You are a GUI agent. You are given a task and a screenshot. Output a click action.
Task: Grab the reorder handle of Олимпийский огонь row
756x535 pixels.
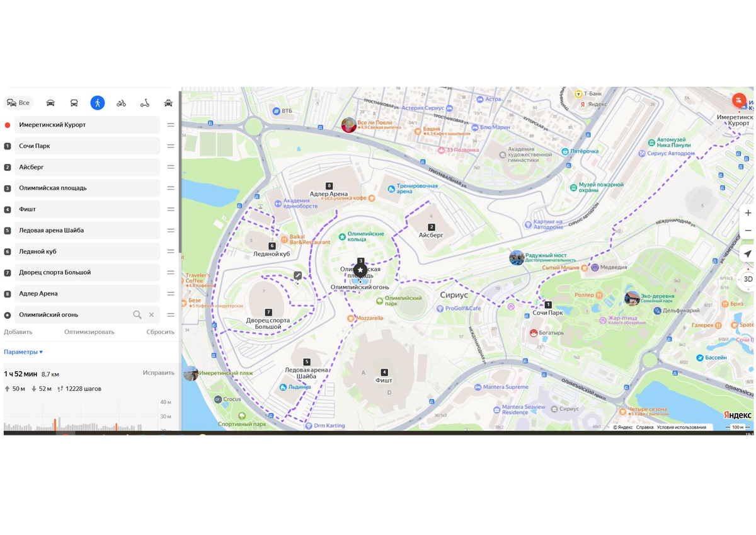(171, 314)
